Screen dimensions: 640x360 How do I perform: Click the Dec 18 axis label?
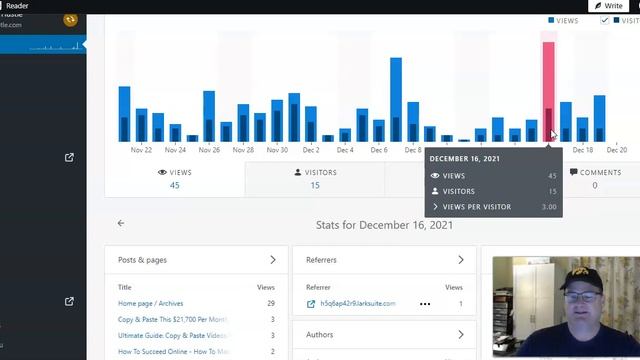click(x=583, y=150)
